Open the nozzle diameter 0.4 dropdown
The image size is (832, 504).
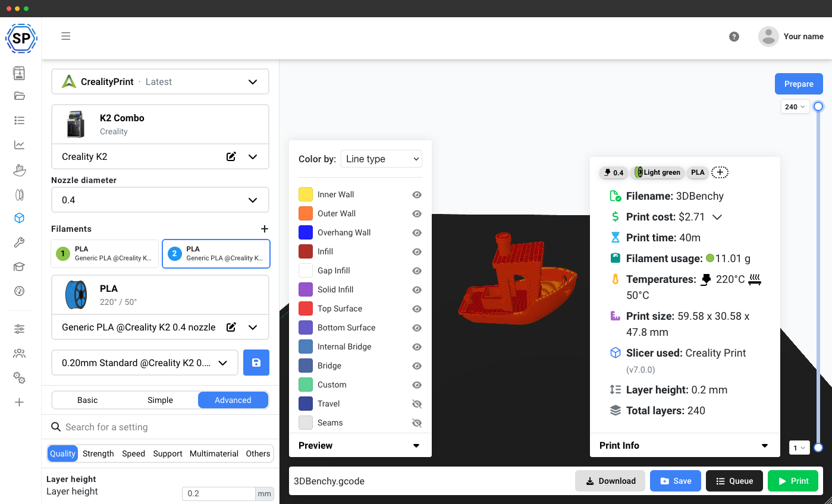tap(160, 200)
